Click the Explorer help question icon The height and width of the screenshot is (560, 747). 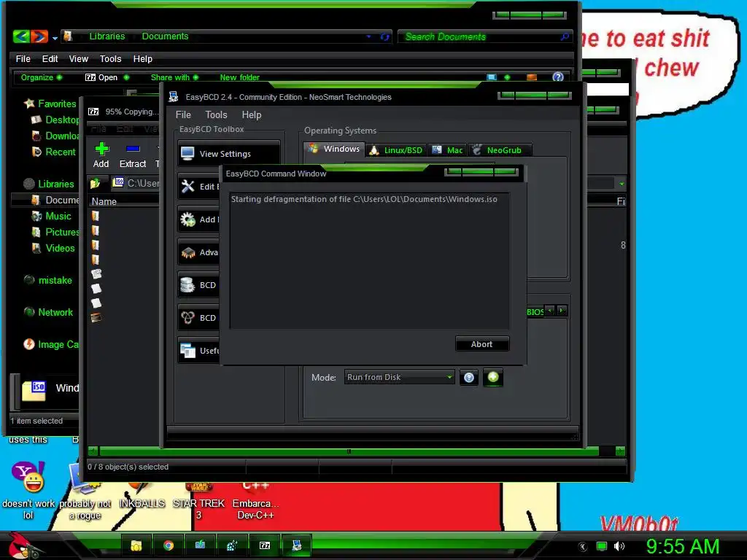pyautogui.click(x=558, y=77)
